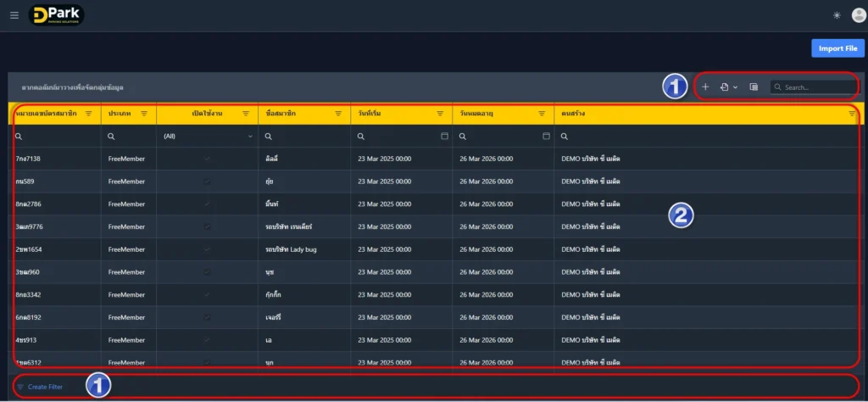Click the filter icon in ชื่อสมาชิก column header
The image size is (868, 402).
338,114
